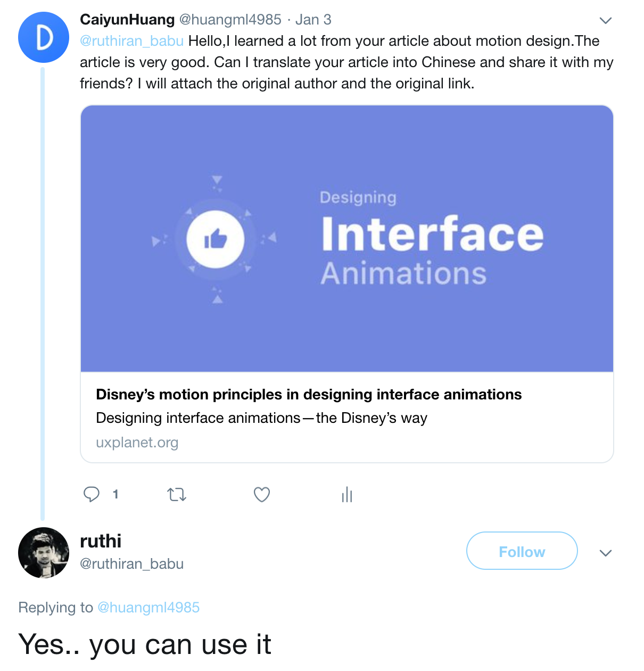This screenshot has height=671, width=644.
Task: Follow the ruthi account
Action: click(x=522, y=551)
